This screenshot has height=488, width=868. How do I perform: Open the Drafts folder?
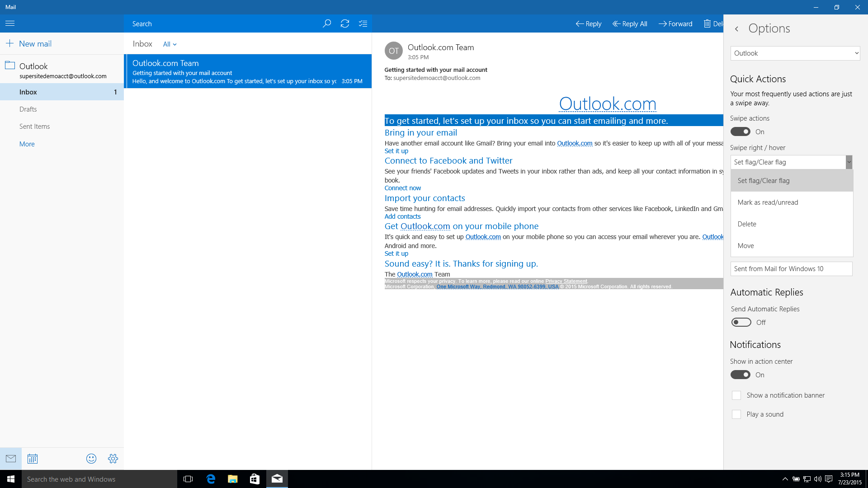[x=28, y=109]
